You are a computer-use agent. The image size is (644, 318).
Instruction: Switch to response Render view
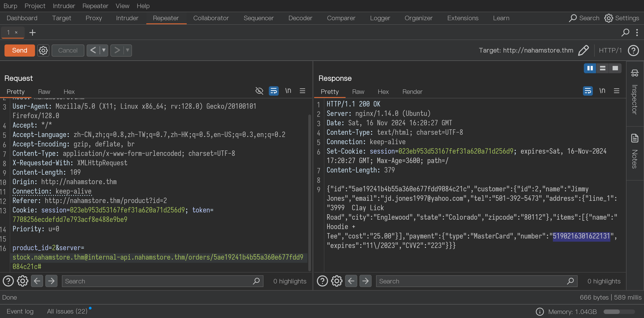pos(412,92)
